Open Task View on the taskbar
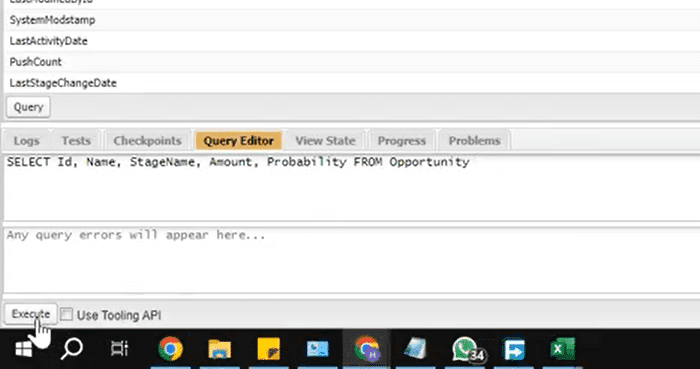The width and height of the screenshot is (700, 369). 119,349
